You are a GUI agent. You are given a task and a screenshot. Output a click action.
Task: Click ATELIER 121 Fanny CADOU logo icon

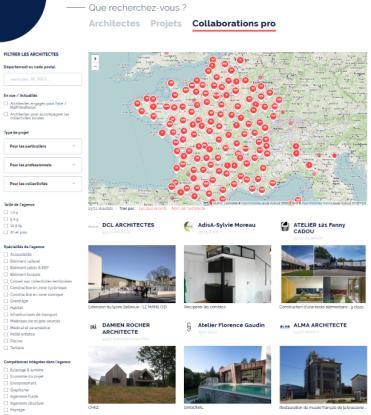pos(284,227)
